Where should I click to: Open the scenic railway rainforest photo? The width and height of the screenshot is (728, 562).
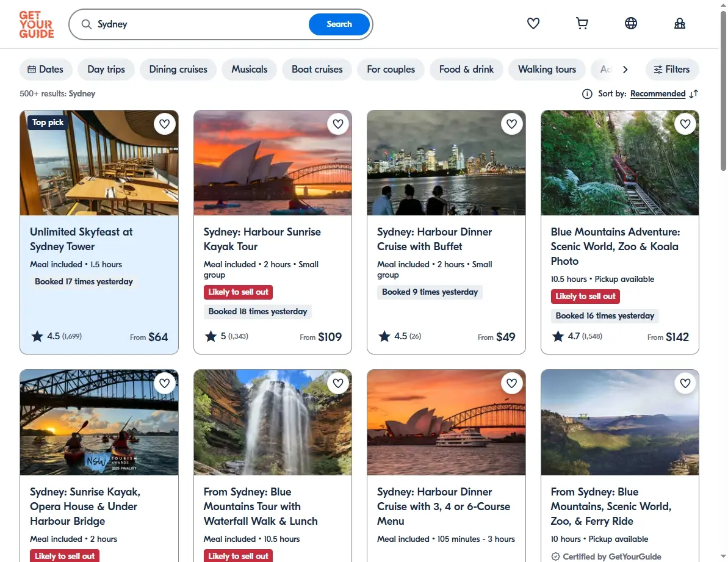pos(620,163)
